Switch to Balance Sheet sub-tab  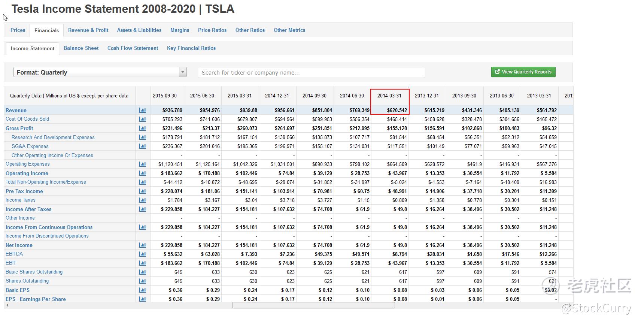pos(81,48)
